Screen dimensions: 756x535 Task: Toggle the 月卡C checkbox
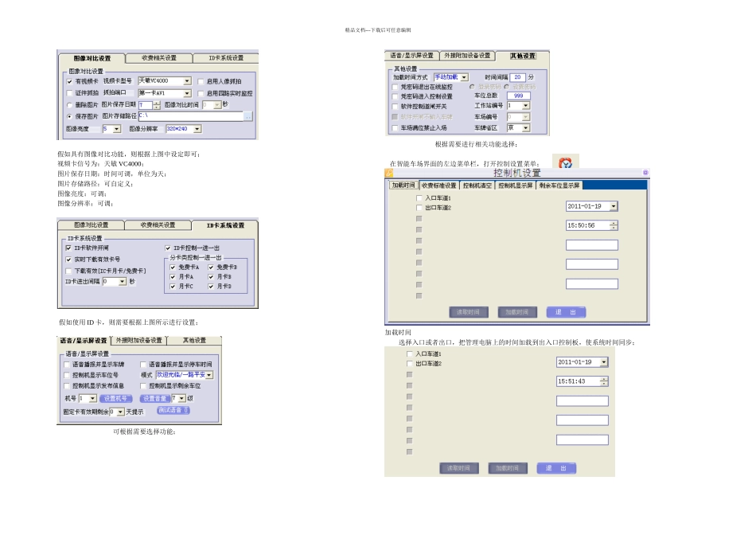pyautogui.click(x=173, y=286)
